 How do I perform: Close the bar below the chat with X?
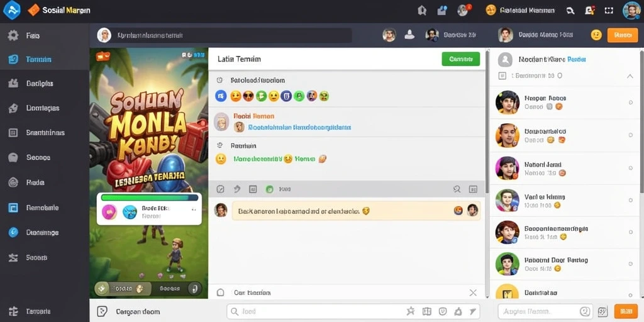(x=473, y=293)
